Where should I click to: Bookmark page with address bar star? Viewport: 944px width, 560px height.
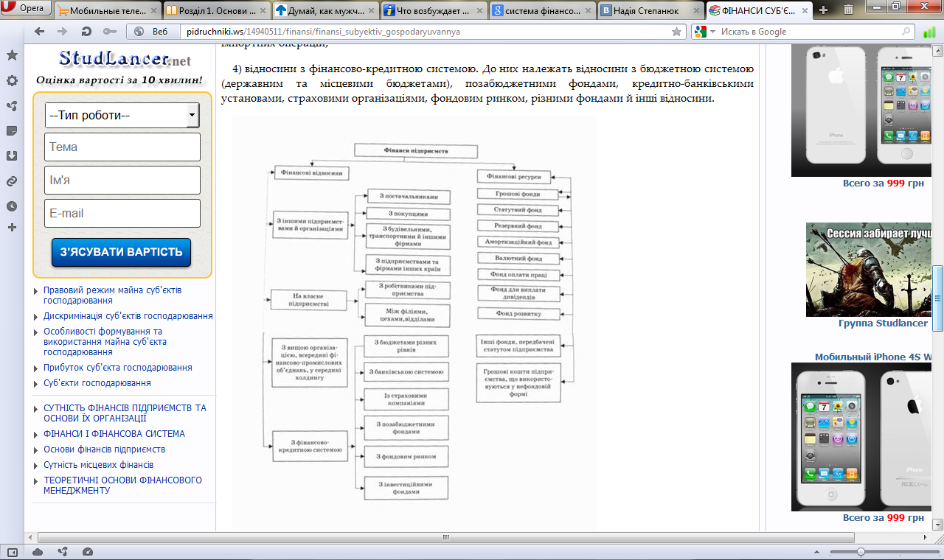click(676, 32)
